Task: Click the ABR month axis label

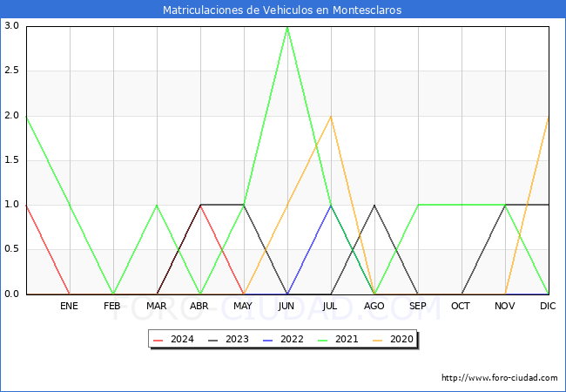Action: (x=199, y=306)
